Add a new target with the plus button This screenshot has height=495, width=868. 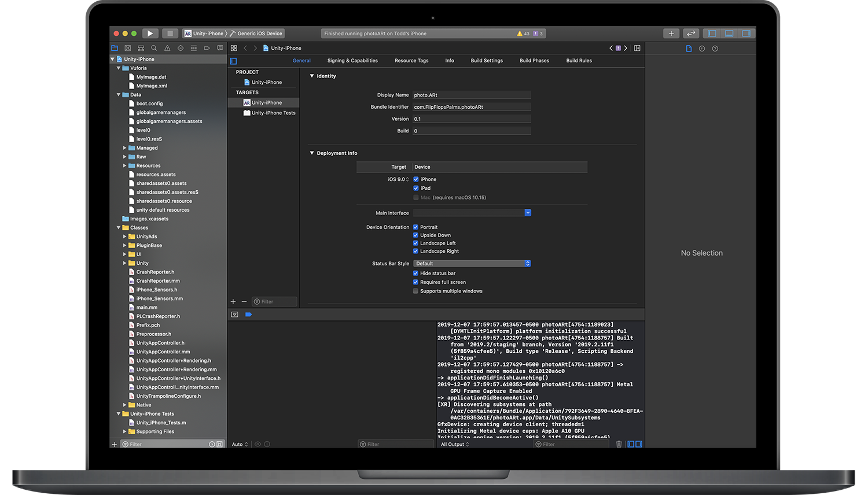pos(233,301)
